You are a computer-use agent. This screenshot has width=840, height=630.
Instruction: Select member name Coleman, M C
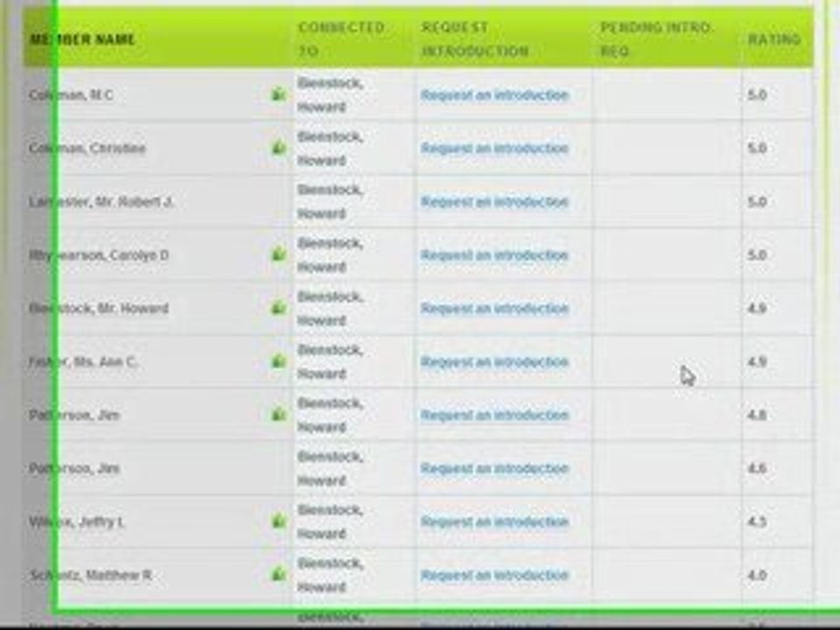tap(71, 94)
